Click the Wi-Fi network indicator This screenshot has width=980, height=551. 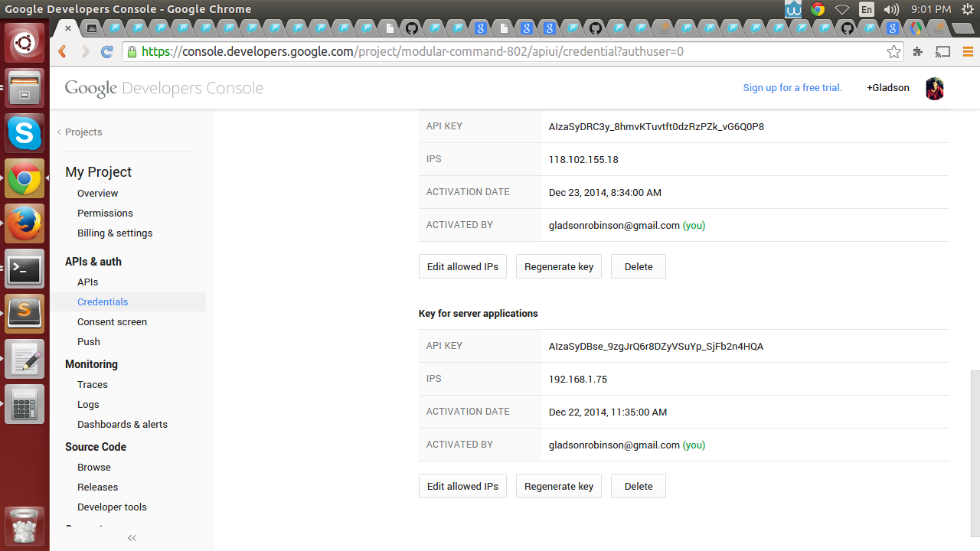[x=842, y=9]
